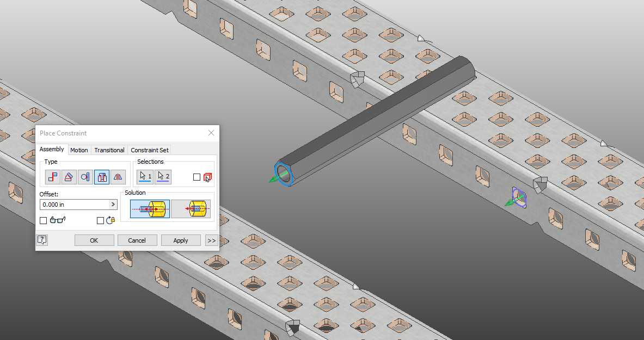
Task: Switch to the Constraint Set tab
Action: (x=150, y=150)
